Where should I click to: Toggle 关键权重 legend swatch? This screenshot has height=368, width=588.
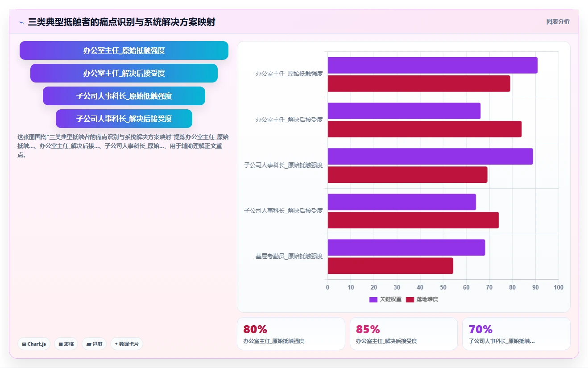pyautogui.click(x=373, y=299)
